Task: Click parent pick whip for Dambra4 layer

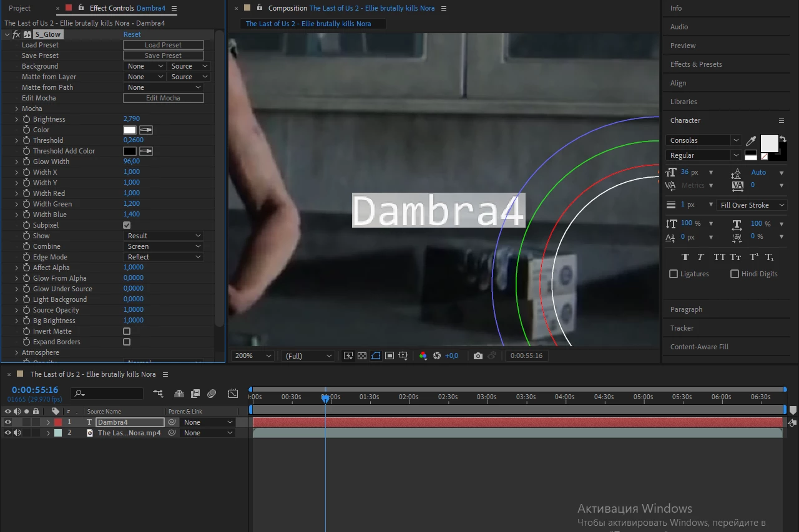Action: coord(172,422)
